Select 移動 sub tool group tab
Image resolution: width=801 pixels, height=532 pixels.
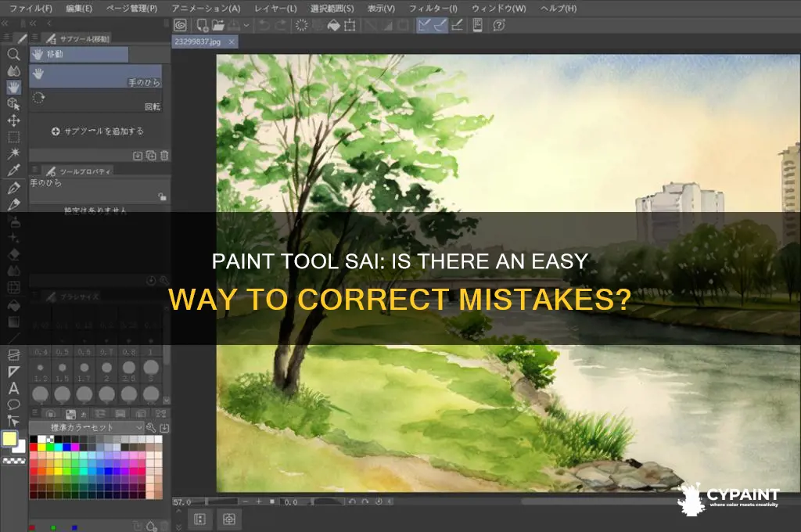pos(79,54)
